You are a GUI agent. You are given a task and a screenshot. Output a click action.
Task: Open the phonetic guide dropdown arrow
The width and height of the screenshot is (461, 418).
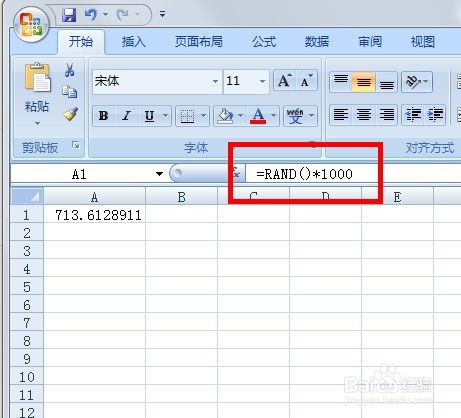(x=312, y=116)
